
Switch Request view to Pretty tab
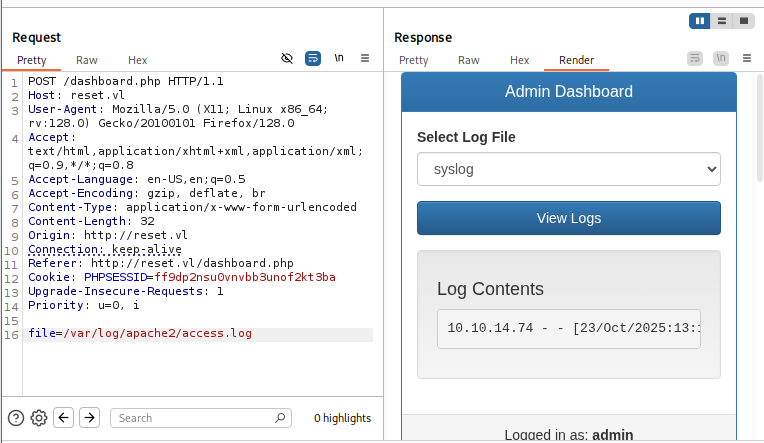[32, 60]
